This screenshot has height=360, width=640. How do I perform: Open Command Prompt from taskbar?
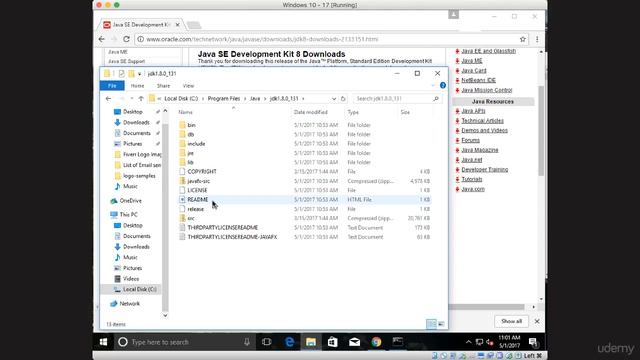[398, 342]
